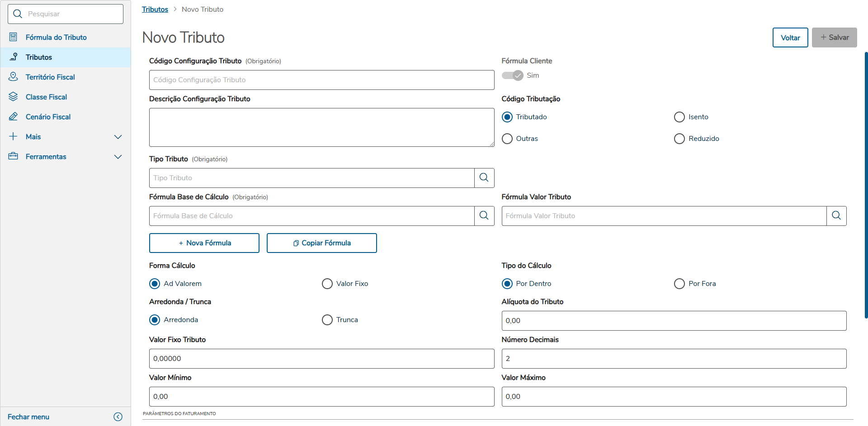Open lookup search for Tipo Tributo field
The height and width of the screenshot is (426, 868).
[484, 178]
